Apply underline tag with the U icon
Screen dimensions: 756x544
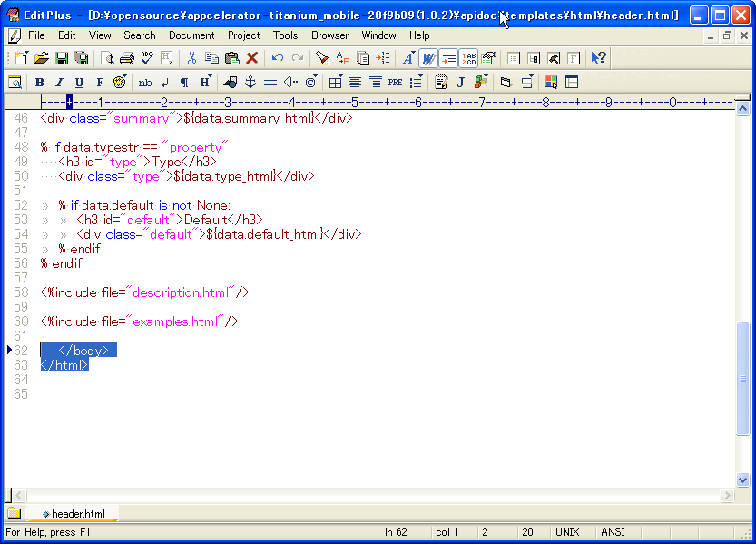[80, 83]
